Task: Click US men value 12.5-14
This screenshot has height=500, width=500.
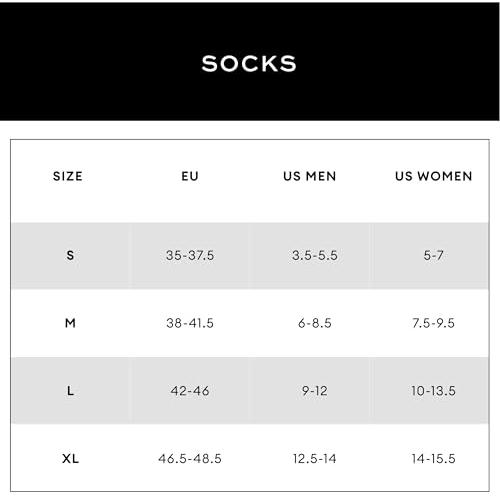Action: coord(315,458)
